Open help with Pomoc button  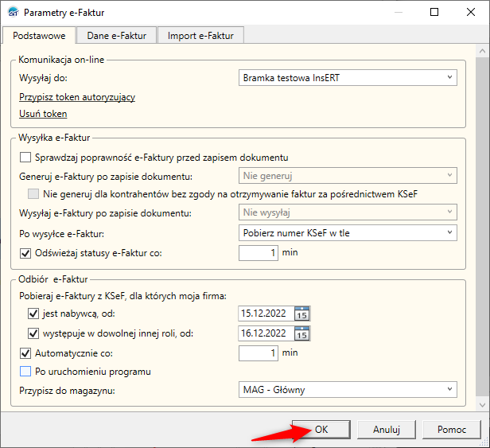(451, 429)
